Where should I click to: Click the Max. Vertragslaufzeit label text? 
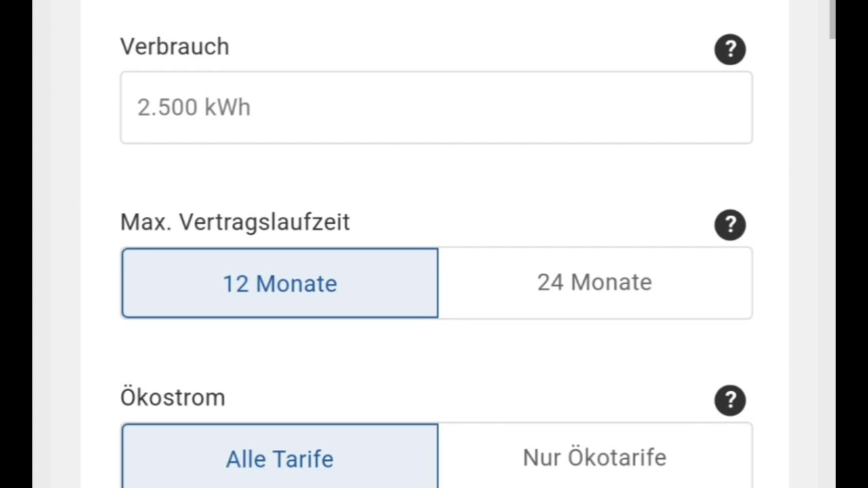click(x=235, y=222)
